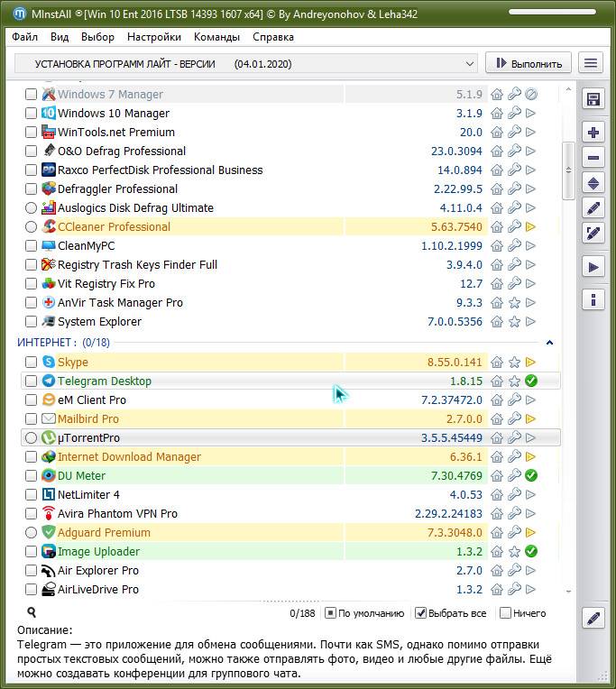Select the µTorrentPro radio button
616x689 pixels.
pos(31,437)
